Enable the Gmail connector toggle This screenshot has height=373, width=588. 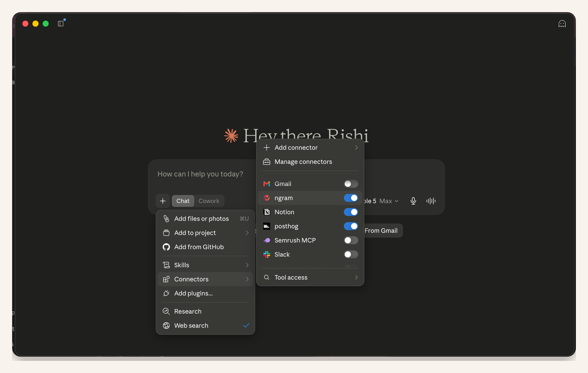coord(351,184)
